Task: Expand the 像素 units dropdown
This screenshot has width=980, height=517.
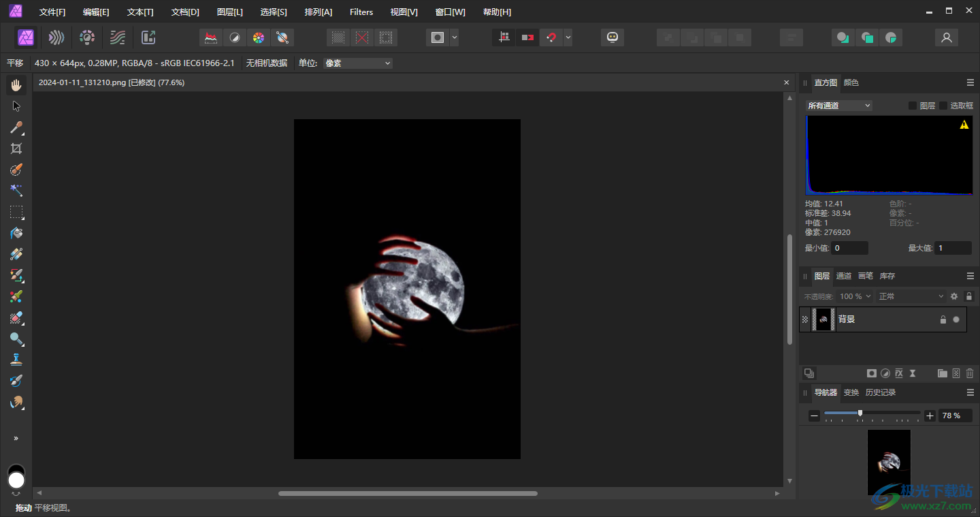Action: (358, 63)
